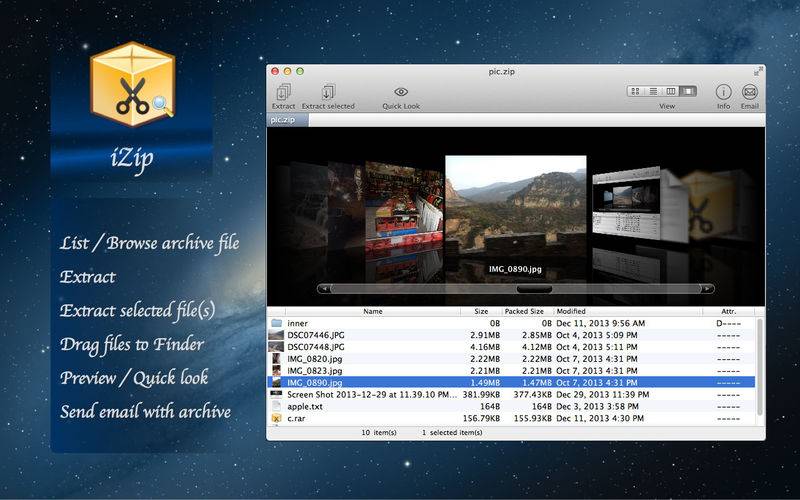The image size is (800, 500).
Task: Click the 4.12MB packed size cell
Action: (537, 347)
